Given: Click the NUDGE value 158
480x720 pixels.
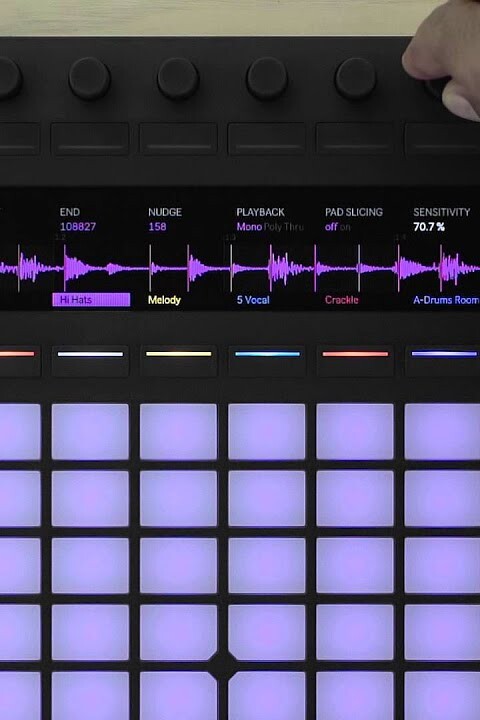Looking at the screenshot, I should pos(157,226).
